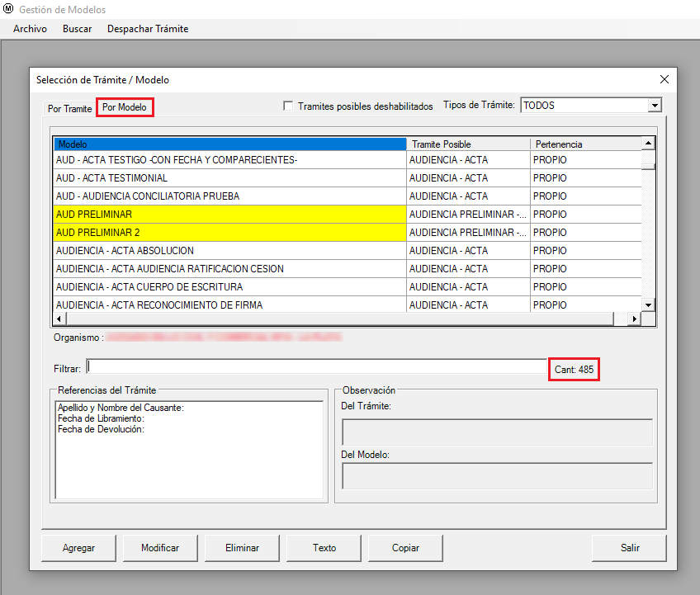The image size is (700, 595).
Task: Sort by the Tramite Posible column header
Action: coord(467,144)
